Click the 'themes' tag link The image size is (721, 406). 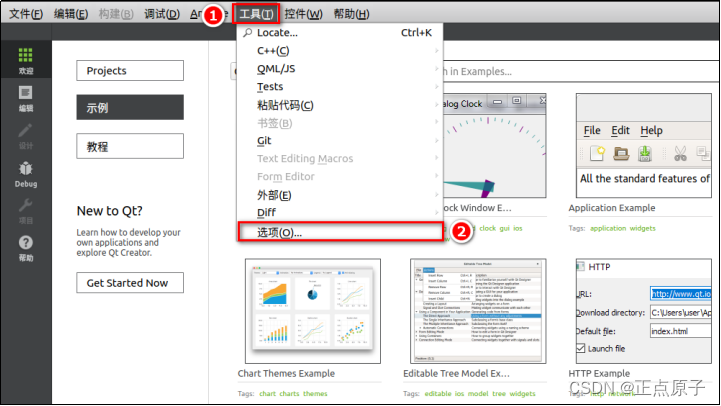click(315, 394)
